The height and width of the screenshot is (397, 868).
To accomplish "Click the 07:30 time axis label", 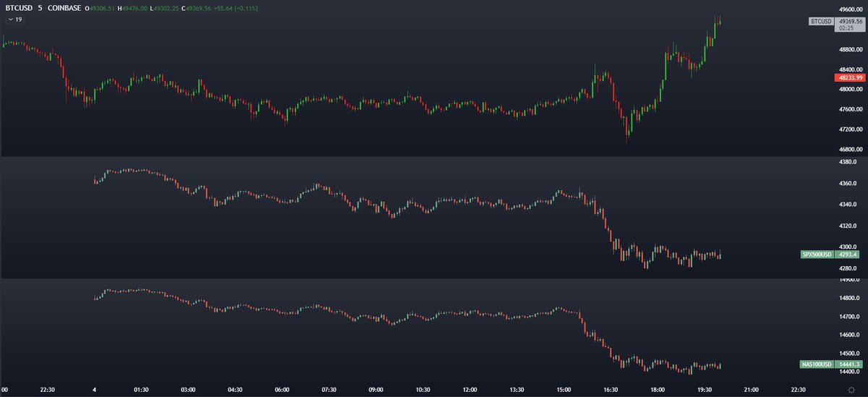I will tap(329, 389).
